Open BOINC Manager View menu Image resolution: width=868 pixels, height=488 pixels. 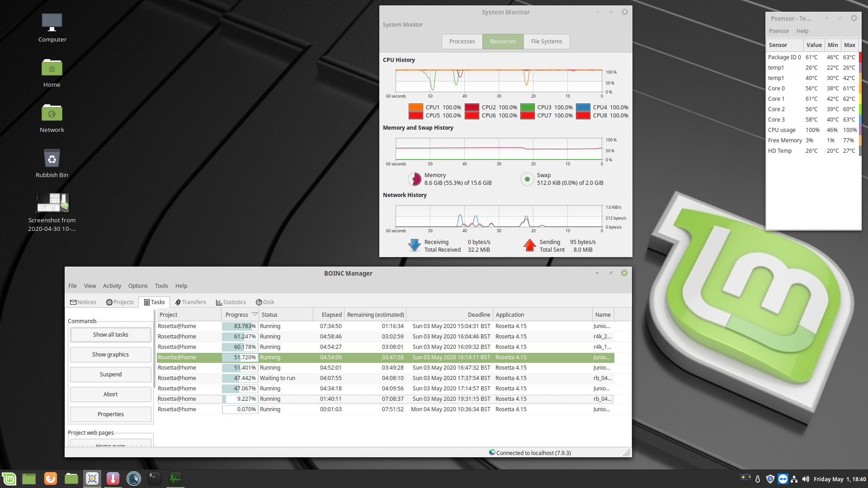[90, 286]
